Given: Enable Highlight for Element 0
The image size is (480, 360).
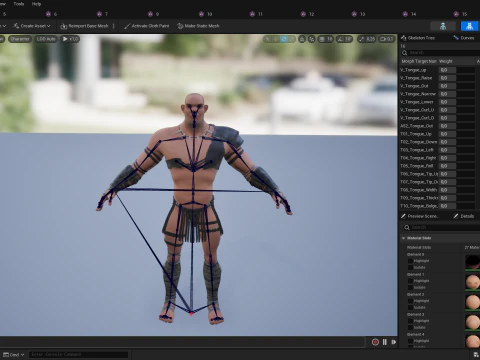Looking at the screenshot, I should 411,261.
